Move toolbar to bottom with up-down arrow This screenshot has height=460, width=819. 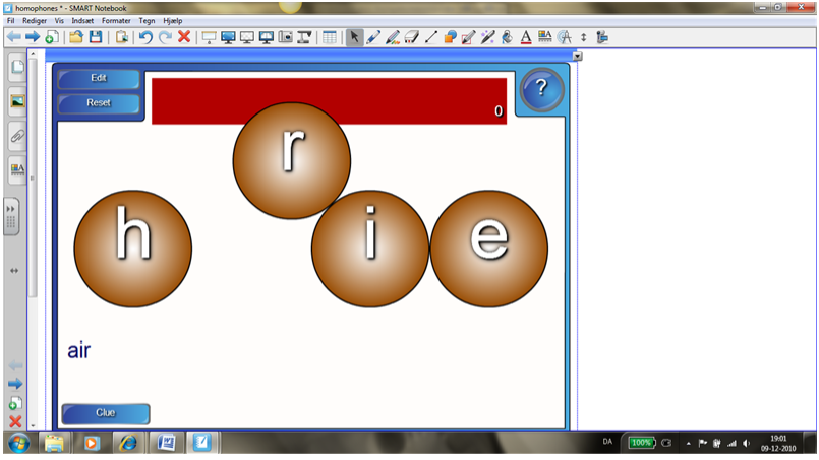pyautogui.click(x=583, y=37)
